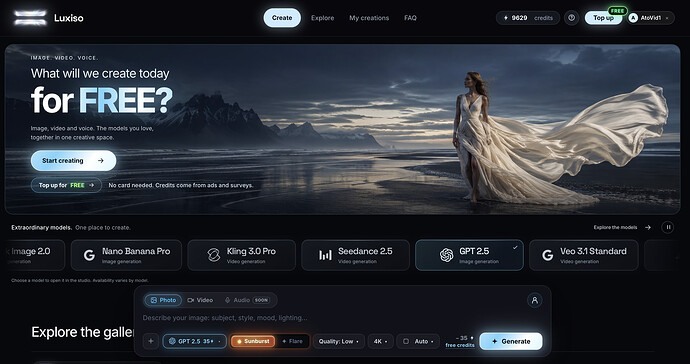Open the Auto aspect ratio dropdown
Viewport: 690px width, 364px height.
coord(418,341)
